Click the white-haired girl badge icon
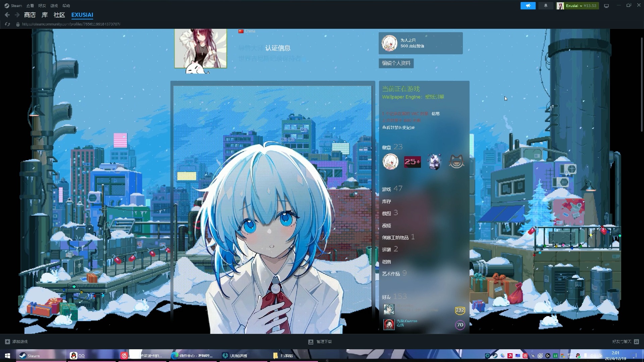The width and height of the screenshot is (644, 362). coord(390,162)
